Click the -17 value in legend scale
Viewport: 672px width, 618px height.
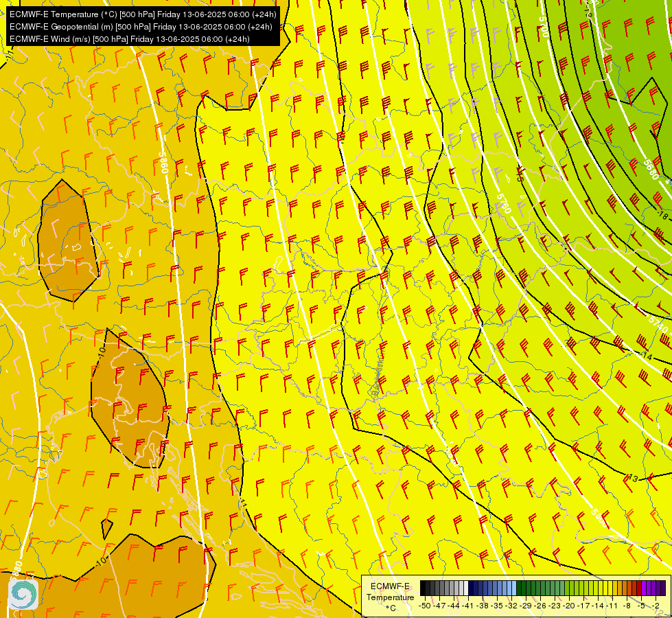tap(583, 606)
